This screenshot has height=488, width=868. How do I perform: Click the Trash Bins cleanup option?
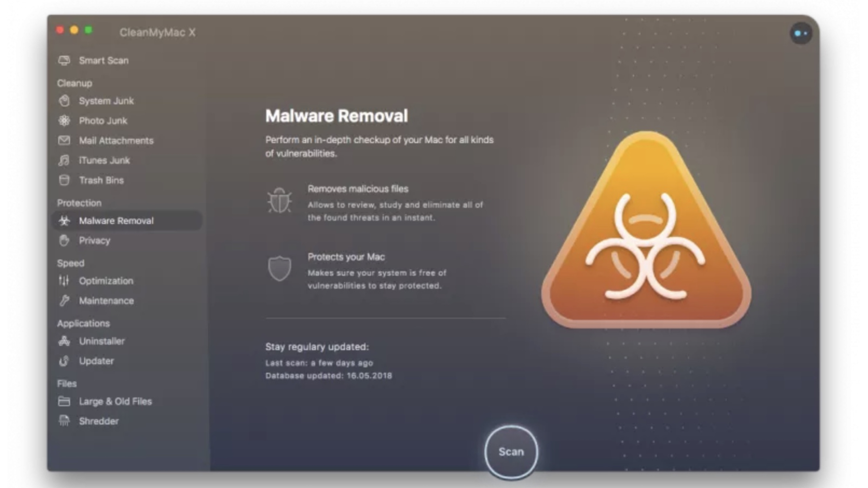(x=101, y=180)
